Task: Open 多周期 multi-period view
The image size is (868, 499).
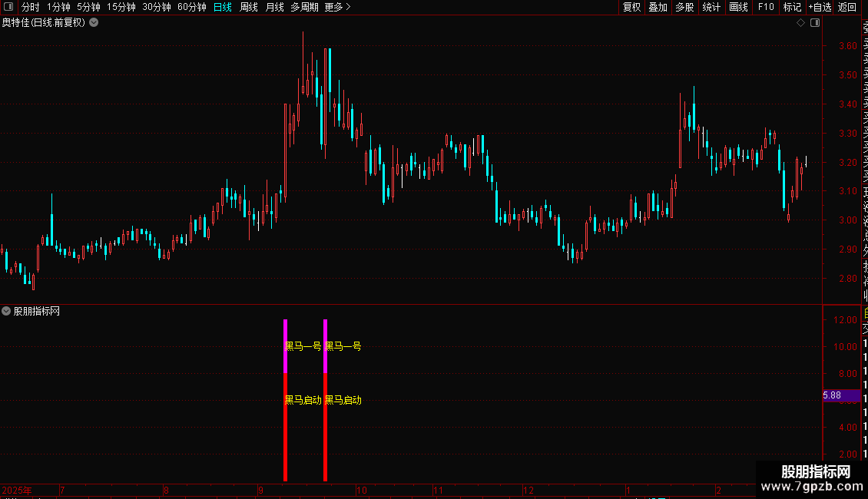Action: (304, 7)
